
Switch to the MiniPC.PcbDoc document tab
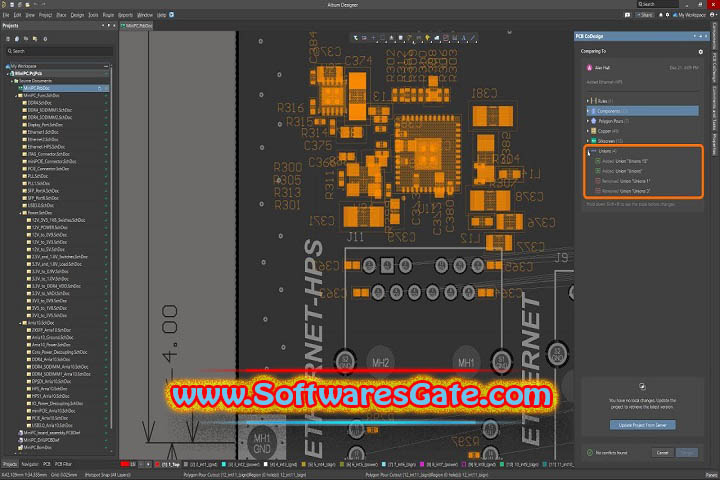136,26
